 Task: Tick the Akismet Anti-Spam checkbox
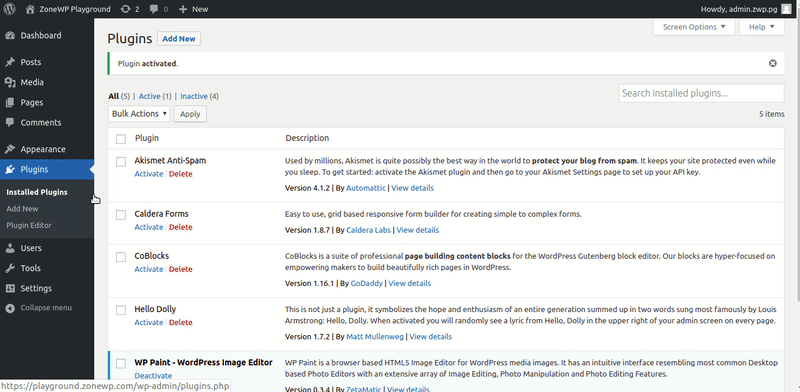coord(121,162)
